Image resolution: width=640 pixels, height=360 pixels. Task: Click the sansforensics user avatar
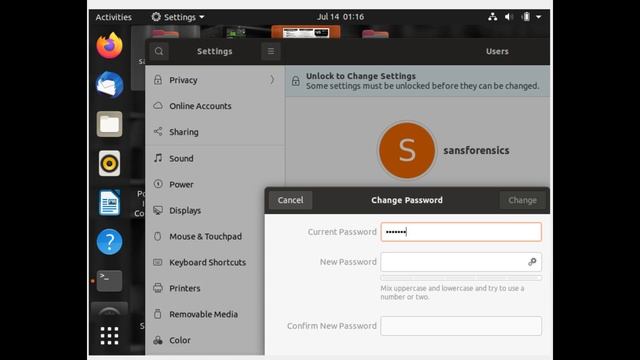(407, 150)
